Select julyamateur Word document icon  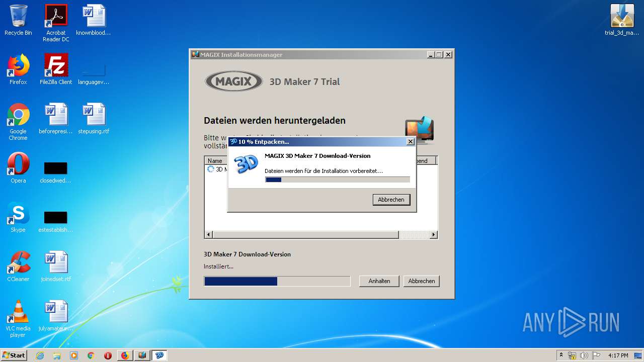coord(56,316)
